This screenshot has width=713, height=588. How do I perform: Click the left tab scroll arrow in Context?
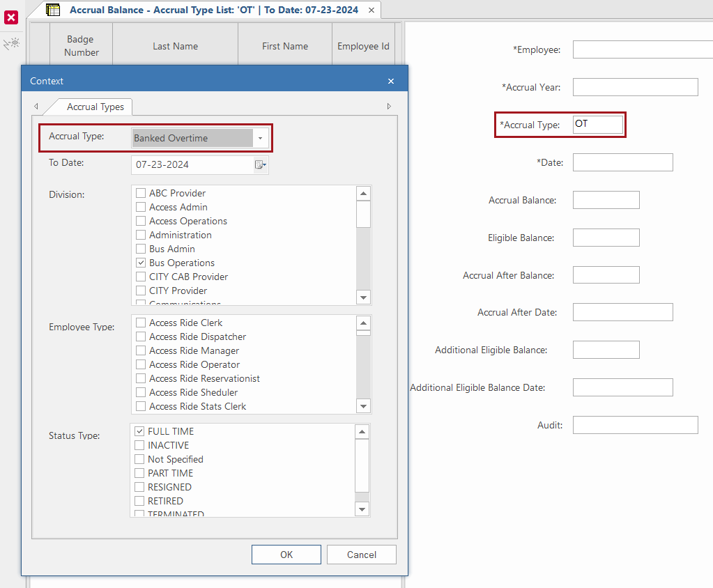[36, 107]
